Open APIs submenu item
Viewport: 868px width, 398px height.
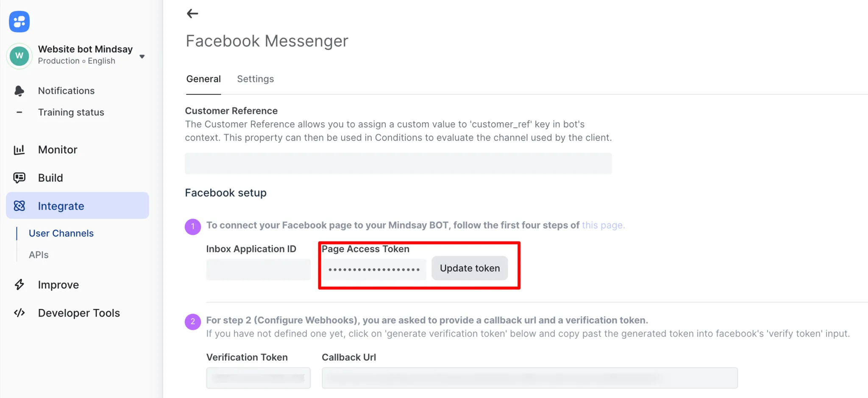pos(39,255)
